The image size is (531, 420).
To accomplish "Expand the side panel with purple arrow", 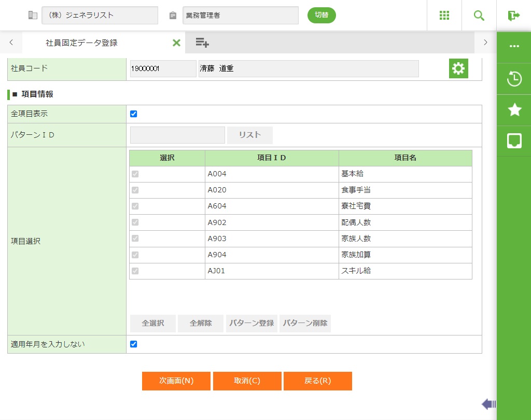I will coord(488,404).
